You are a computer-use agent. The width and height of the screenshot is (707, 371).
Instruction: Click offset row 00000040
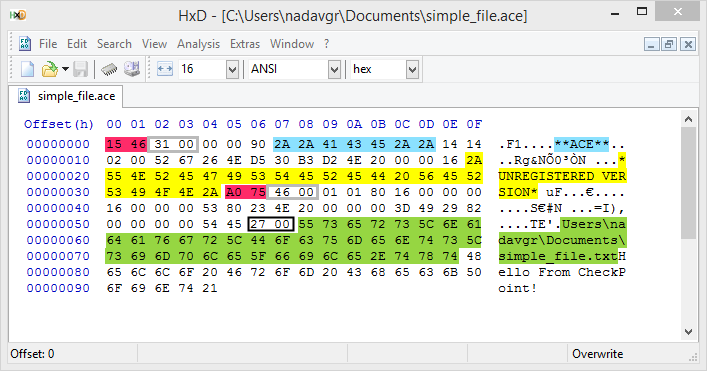(x=58, y=208)
